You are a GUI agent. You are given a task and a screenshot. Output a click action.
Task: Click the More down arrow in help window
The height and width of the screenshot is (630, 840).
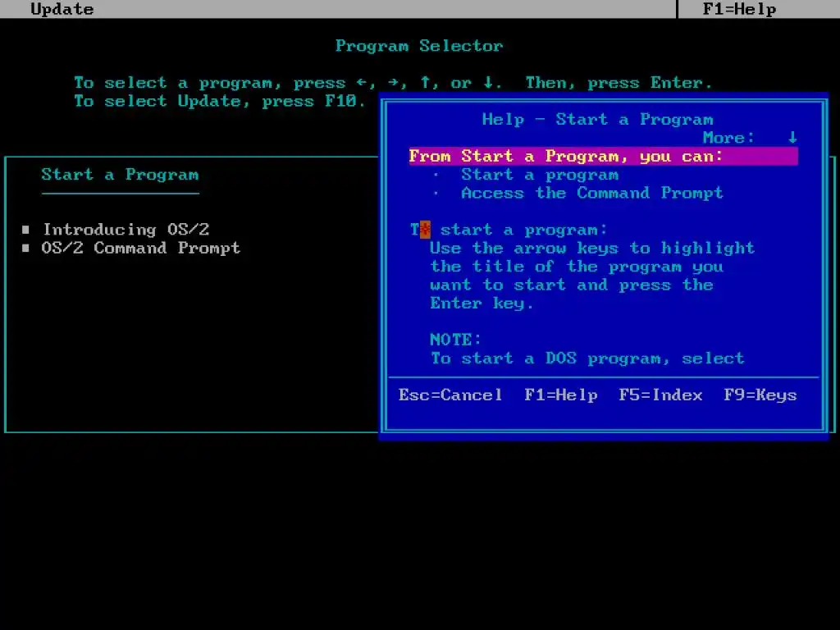pos(792,138)
